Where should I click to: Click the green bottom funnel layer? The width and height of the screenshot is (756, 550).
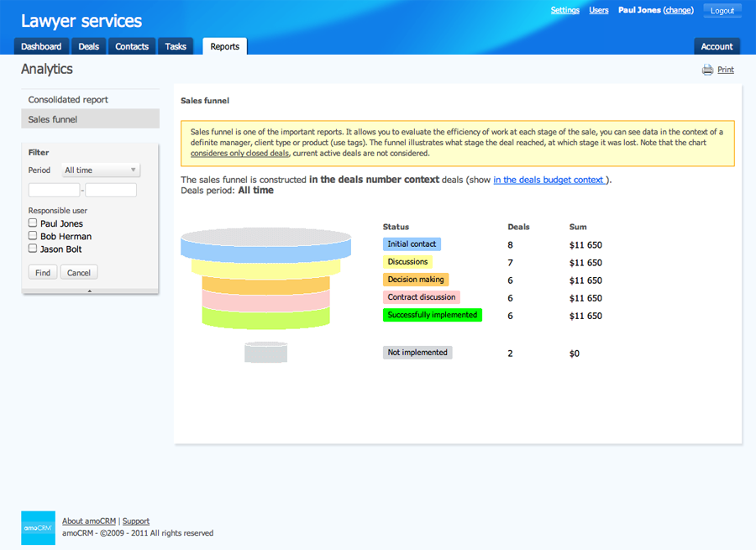point(265,317)
